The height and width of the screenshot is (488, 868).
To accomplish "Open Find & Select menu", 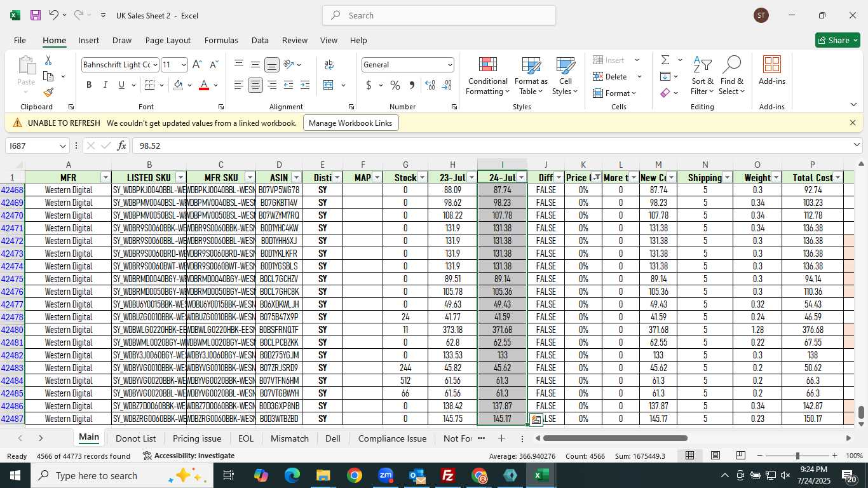I will tap(732, 76).
